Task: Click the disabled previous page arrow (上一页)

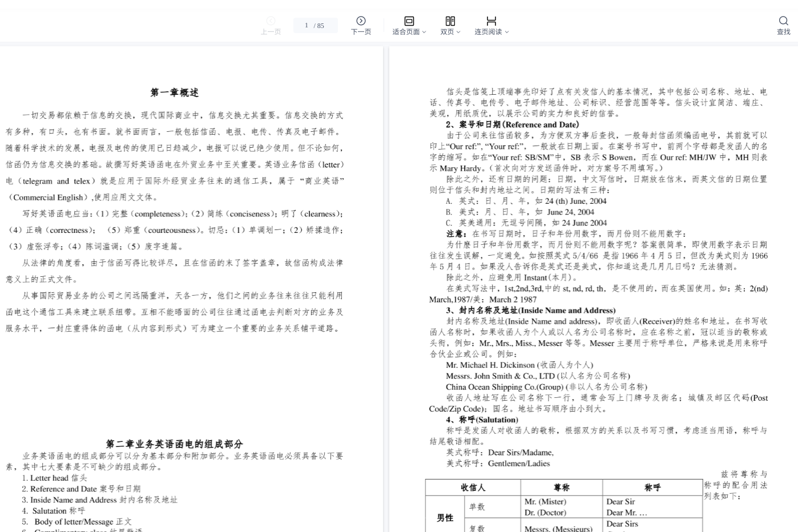Action: pyautogui.click(x=271, y=21)
